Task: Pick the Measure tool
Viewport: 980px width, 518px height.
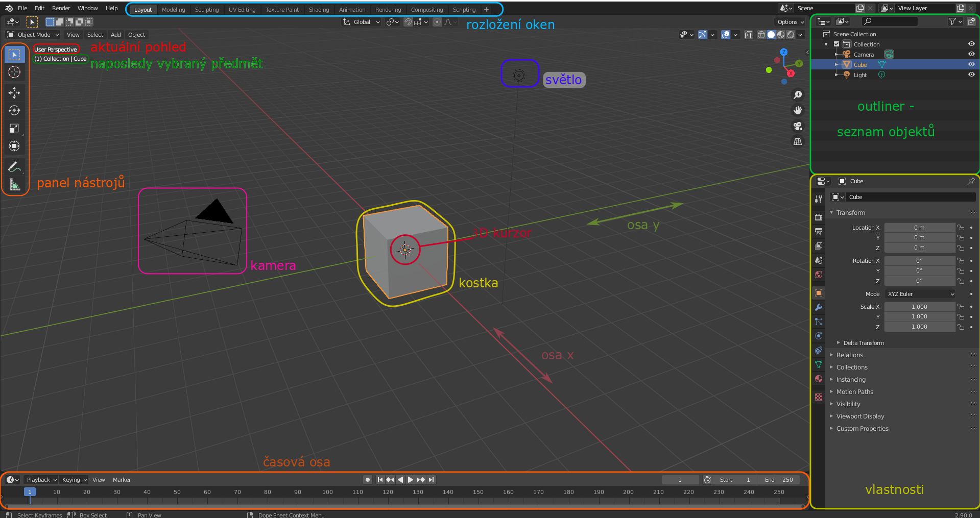Action: (14, 185)
